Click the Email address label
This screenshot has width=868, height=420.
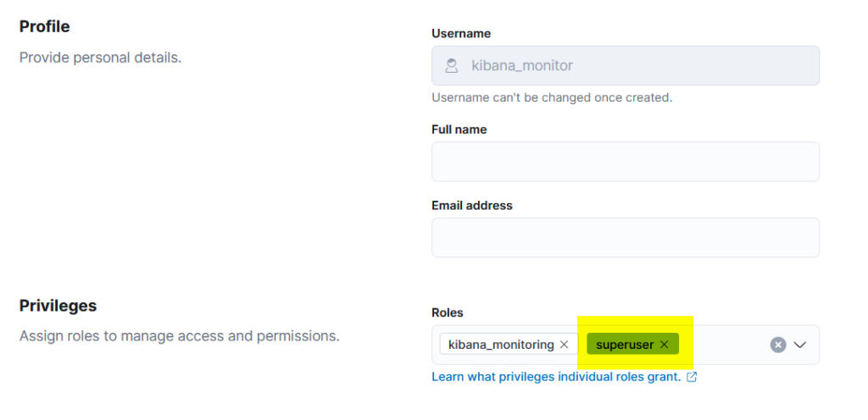[471, 206]
